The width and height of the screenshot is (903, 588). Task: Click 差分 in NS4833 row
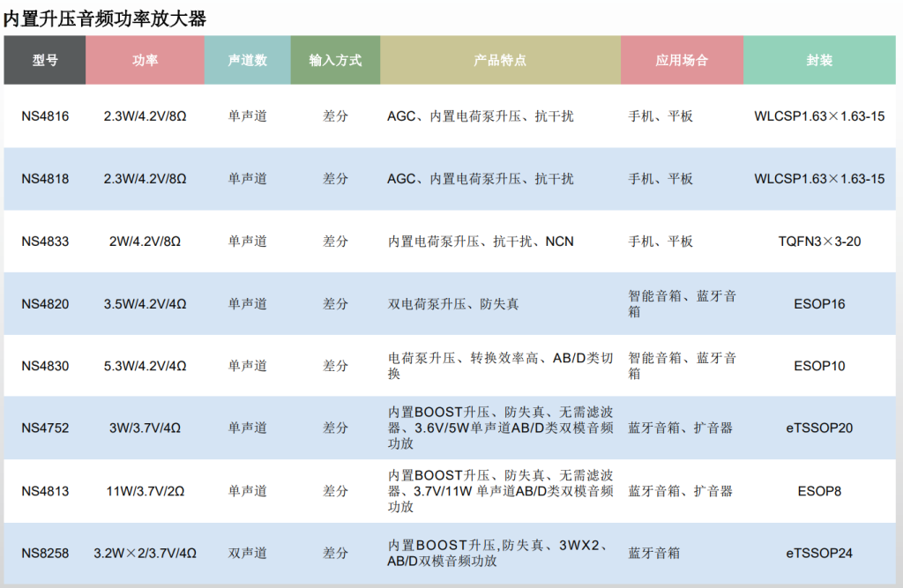(335, 242)
